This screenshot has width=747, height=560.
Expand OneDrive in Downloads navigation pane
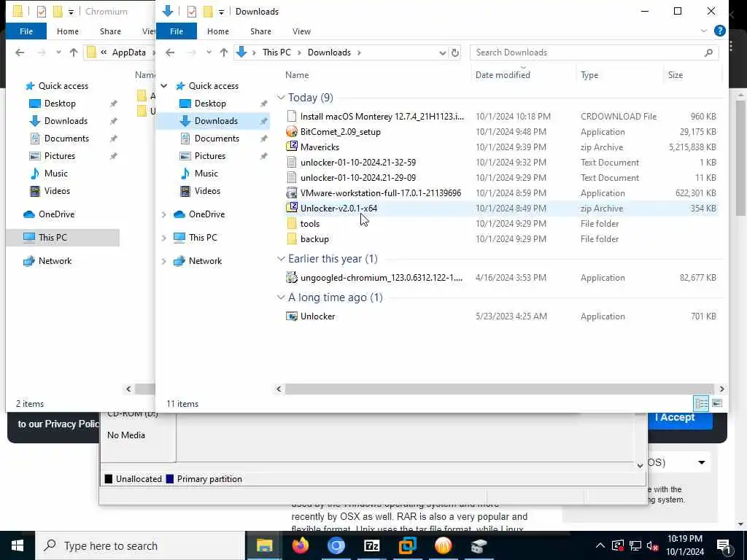point(164,214)
